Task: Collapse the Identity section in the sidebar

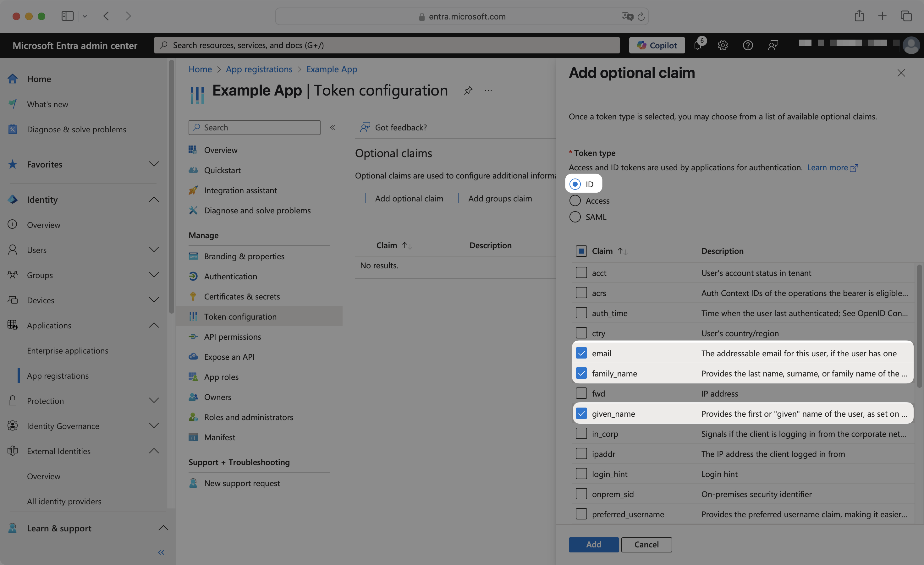Action: 154,199
